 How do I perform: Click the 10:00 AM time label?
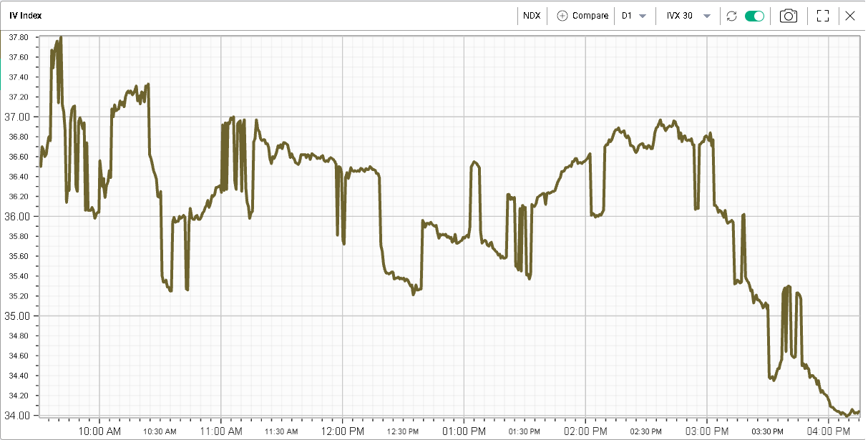click(99, 431)
